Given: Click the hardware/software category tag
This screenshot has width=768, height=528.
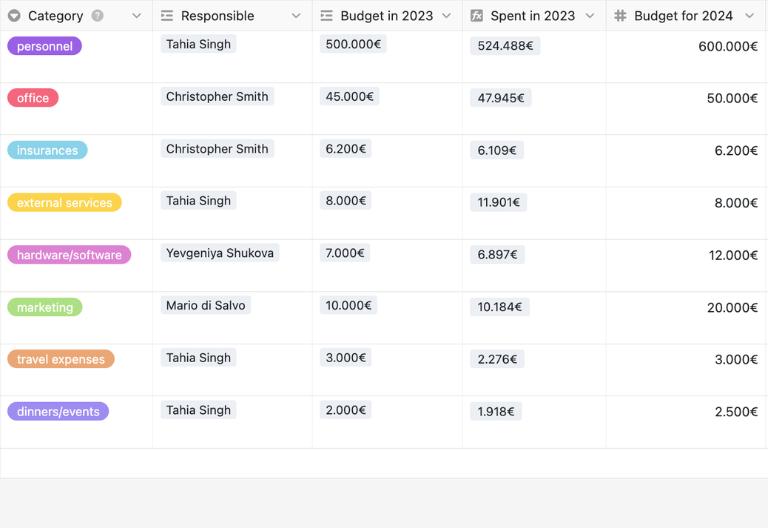Looking at the screenshot, I should 69,255.
